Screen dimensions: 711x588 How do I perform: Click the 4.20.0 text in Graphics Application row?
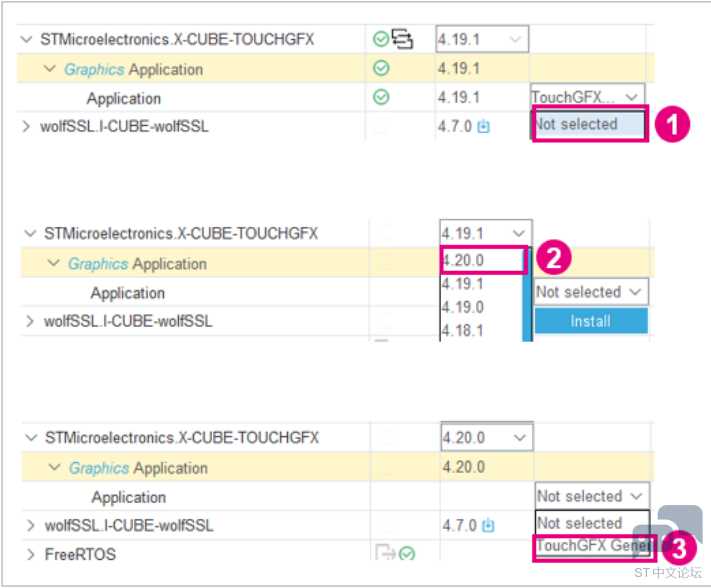click(464, 467)
